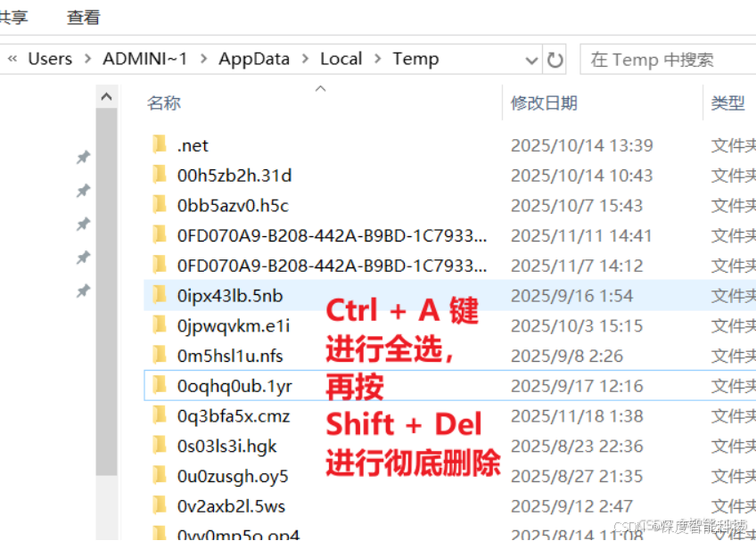Sort by the 名称 column header

pyautogui.click(x=164, y=102)
